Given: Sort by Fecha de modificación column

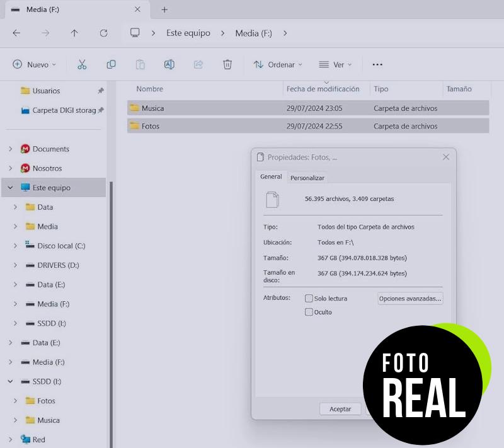Looking at the screenshot, I should (x=323, y=89).
